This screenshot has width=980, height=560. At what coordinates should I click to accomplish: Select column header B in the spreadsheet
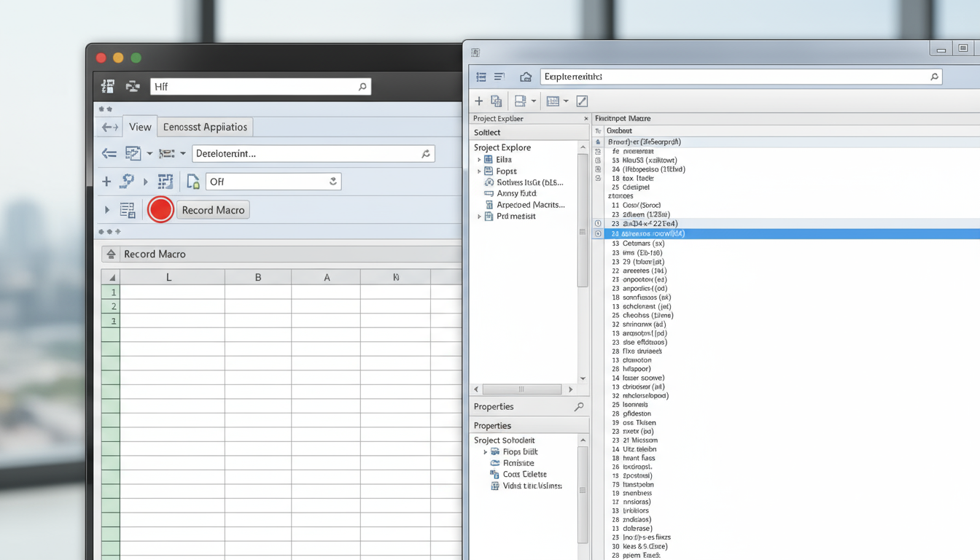pos(257,277)
